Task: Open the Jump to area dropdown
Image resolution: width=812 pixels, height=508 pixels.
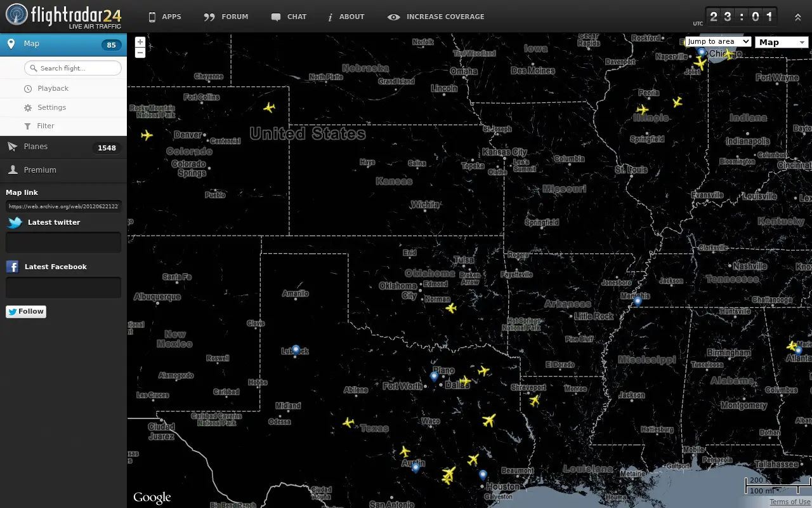Action: [x=718, y=41]
